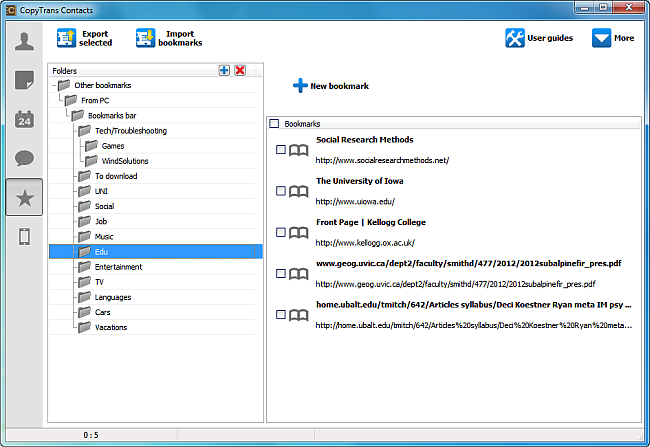The height and width of the screenshot is (447, 650).
Task: Open the More menu
Action: pyautogui.click(x=624, y=38)
